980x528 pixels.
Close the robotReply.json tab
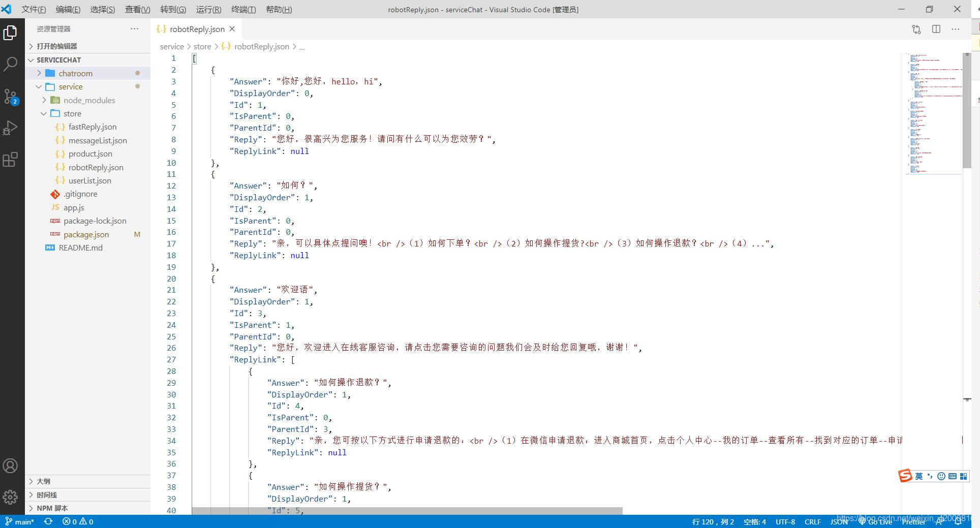[x=232, y=29]
